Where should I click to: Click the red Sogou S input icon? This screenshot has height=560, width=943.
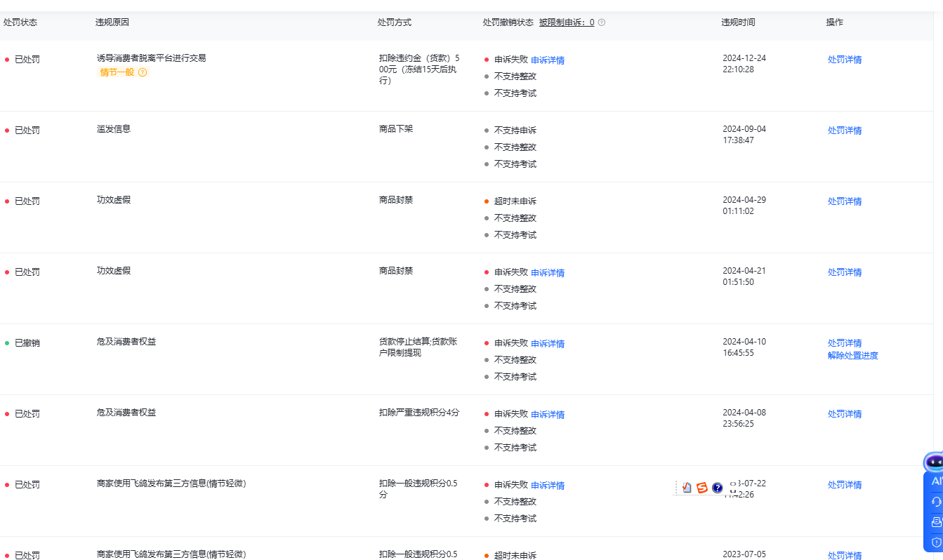point(701,488)
